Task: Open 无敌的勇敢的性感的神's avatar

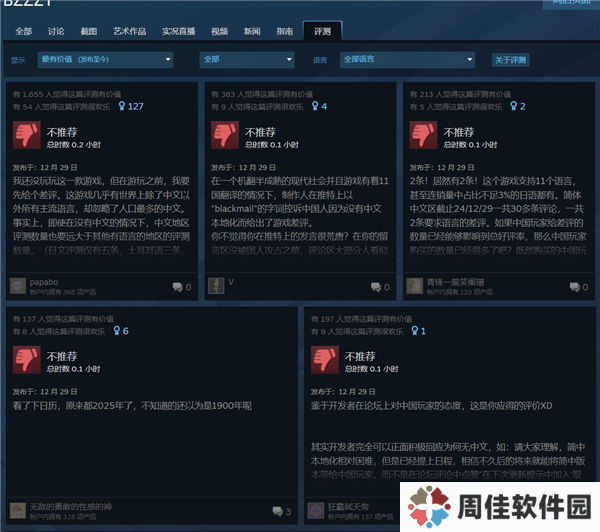Action: pos(18,511)
